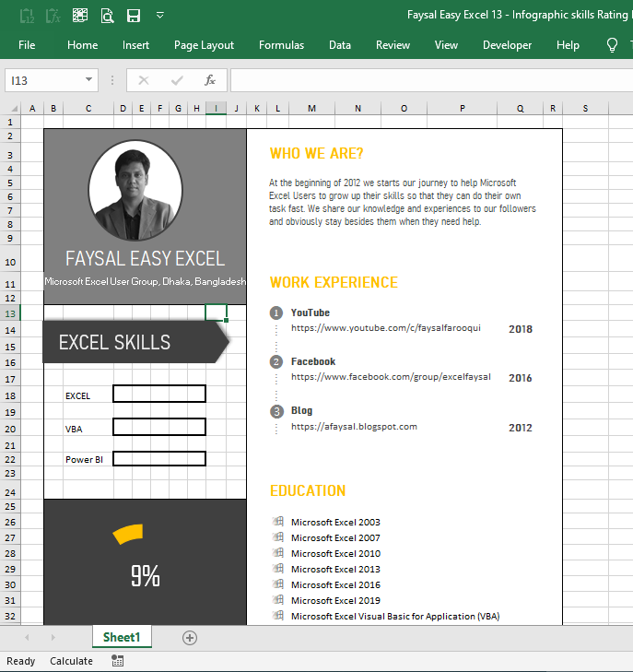Image resolution: width=633 pixels, height=672 pixels.
Task: Click the yellow doughnut chart segment
Action: tap(128, 535)
